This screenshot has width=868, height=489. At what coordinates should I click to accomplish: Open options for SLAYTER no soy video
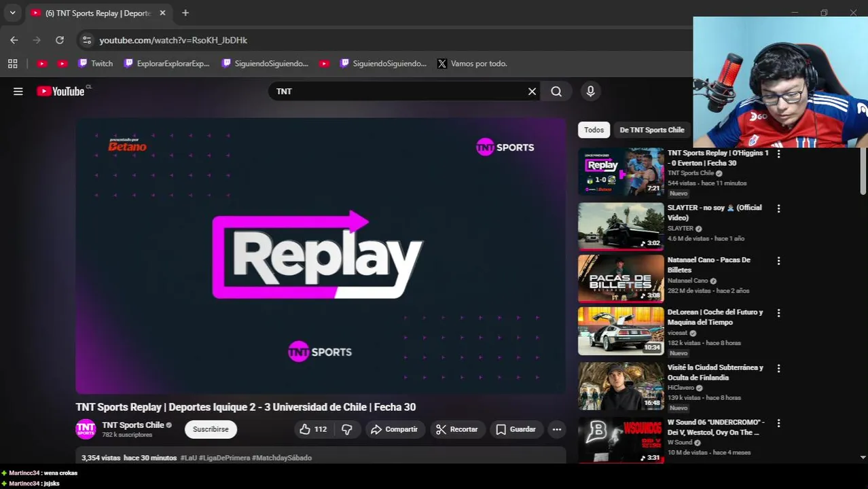coord(778,209)
